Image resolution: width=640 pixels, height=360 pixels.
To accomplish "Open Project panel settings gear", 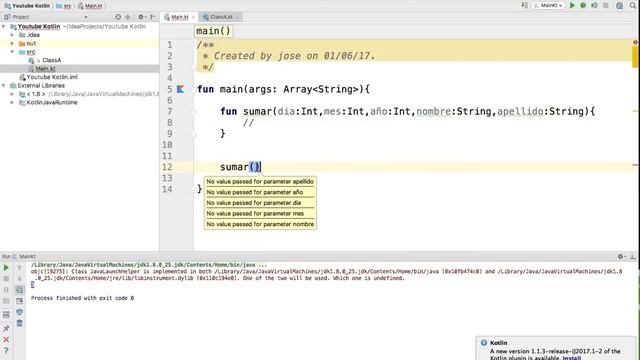I will point(141,17).
